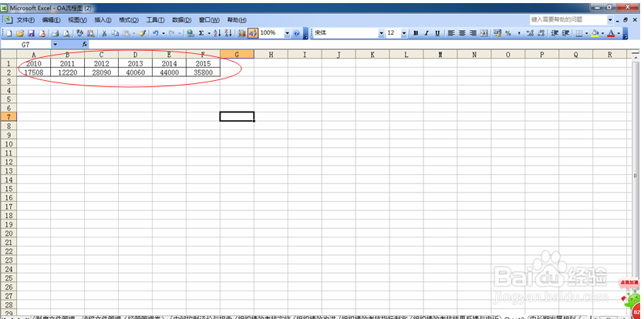Select cell D2 containing 40060
The width and height of the screenshot is (644, 319).
pyautogui.click(x=135, y=72)
